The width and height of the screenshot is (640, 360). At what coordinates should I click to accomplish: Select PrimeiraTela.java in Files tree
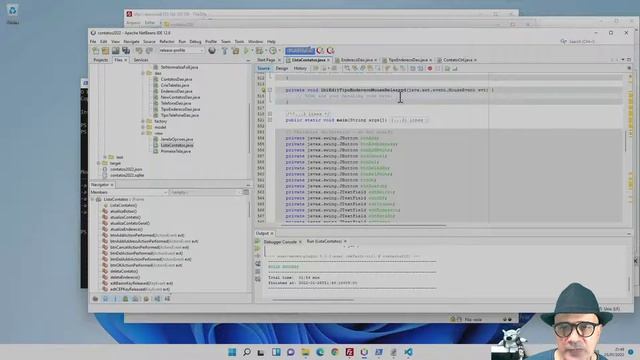click(176, 151)
